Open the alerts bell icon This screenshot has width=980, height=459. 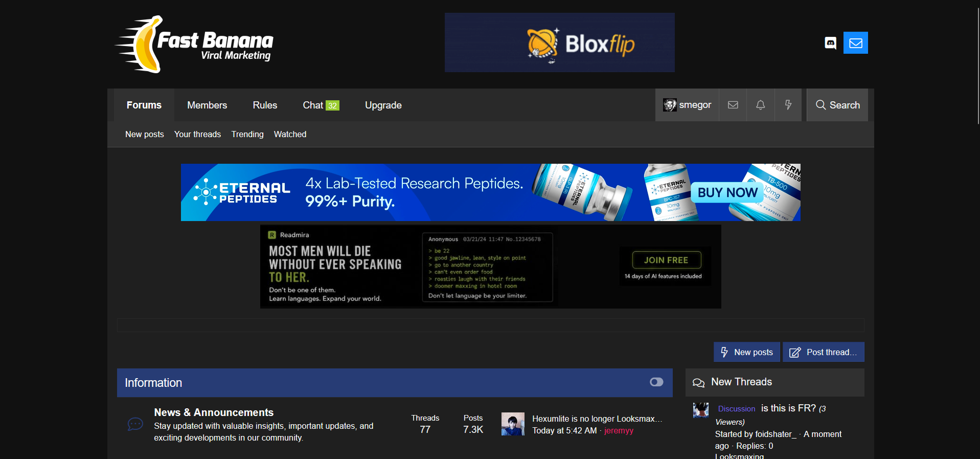pyautogui.click(x=761, y=105)
